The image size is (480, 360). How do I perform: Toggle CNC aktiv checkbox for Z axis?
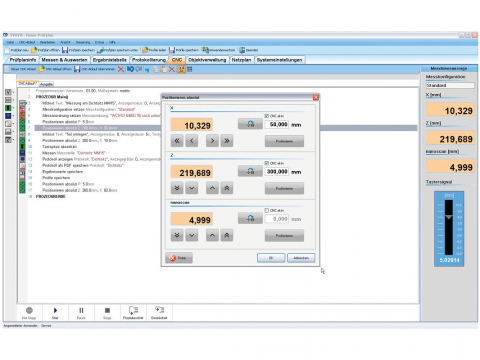coord(267,163)
